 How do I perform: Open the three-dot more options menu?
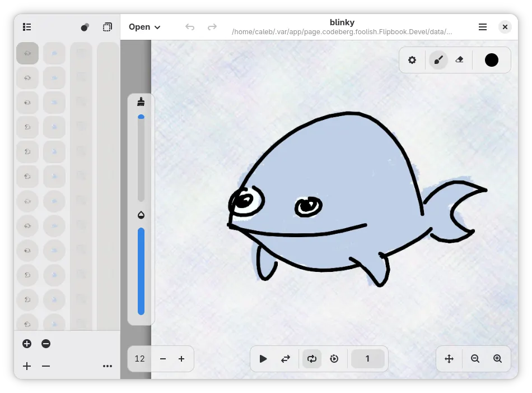point(107,366)
